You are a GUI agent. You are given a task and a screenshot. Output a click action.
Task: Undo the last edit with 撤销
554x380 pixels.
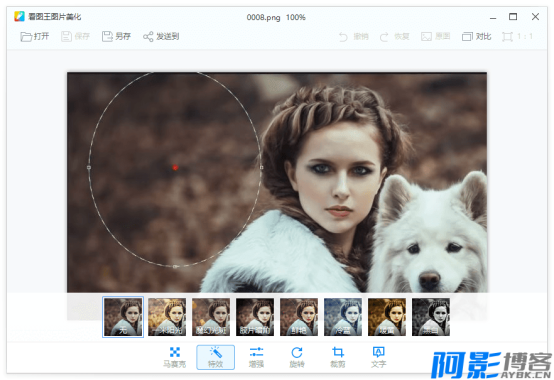[354, 36]
